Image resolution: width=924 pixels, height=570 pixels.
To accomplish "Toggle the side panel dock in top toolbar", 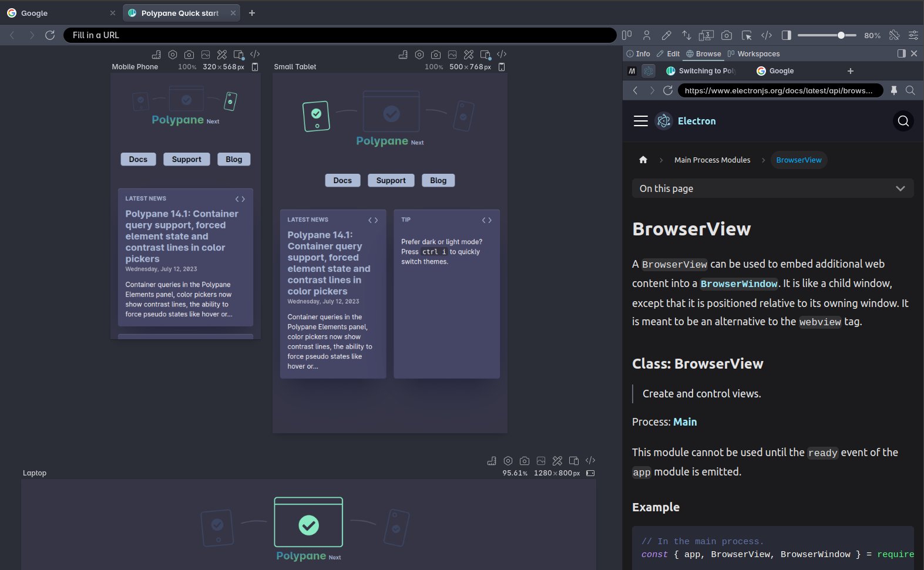I will (x=787, y=35).
